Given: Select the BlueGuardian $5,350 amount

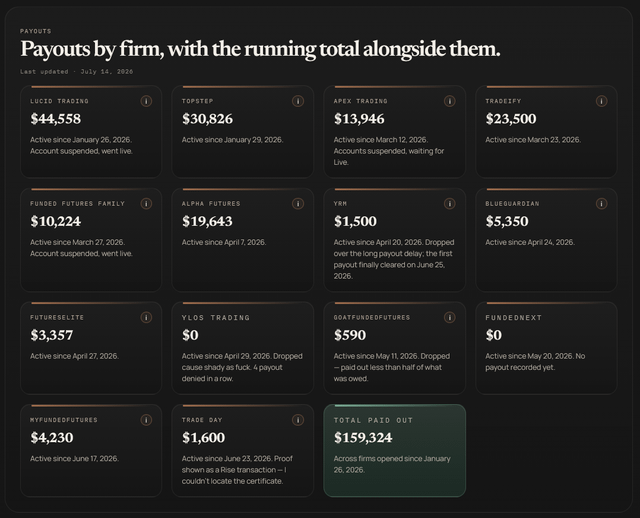Looking at the screenshot, I should [507, 221].
